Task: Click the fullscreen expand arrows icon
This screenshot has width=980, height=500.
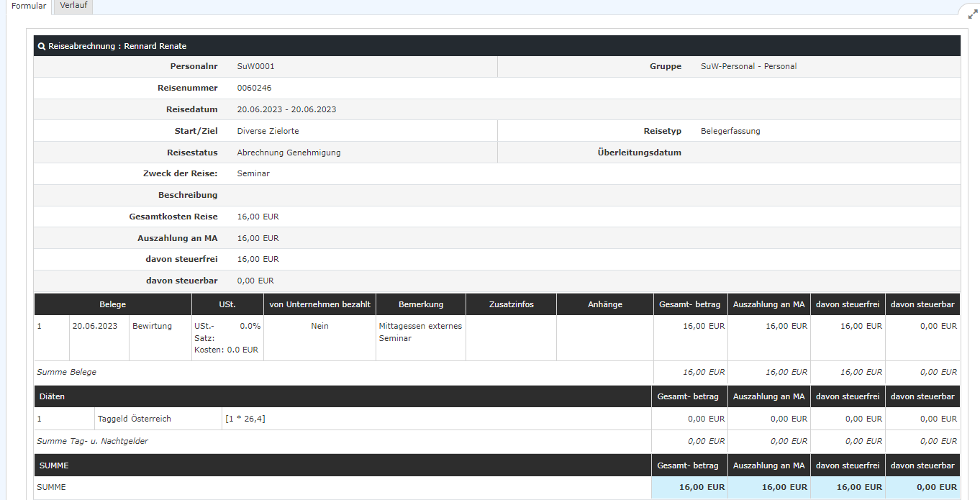Action: [973, 14]
